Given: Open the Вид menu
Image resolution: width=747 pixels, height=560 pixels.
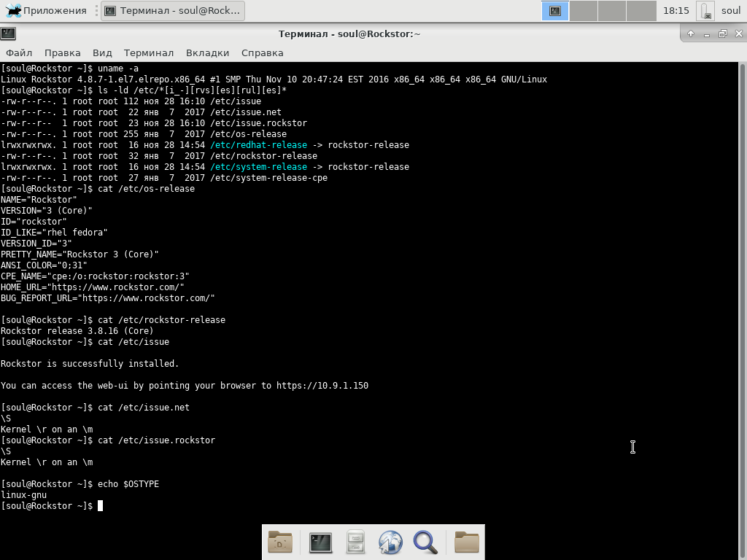Looking at the screenshot, I should click(x=102, y=52).
